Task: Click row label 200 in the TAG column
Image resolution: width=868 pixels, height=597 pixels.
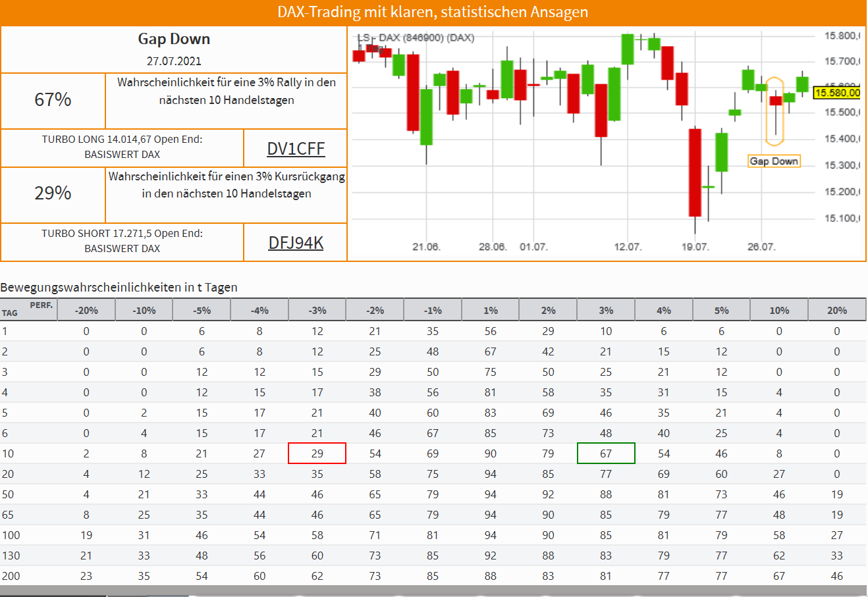Action: (11, 576)
